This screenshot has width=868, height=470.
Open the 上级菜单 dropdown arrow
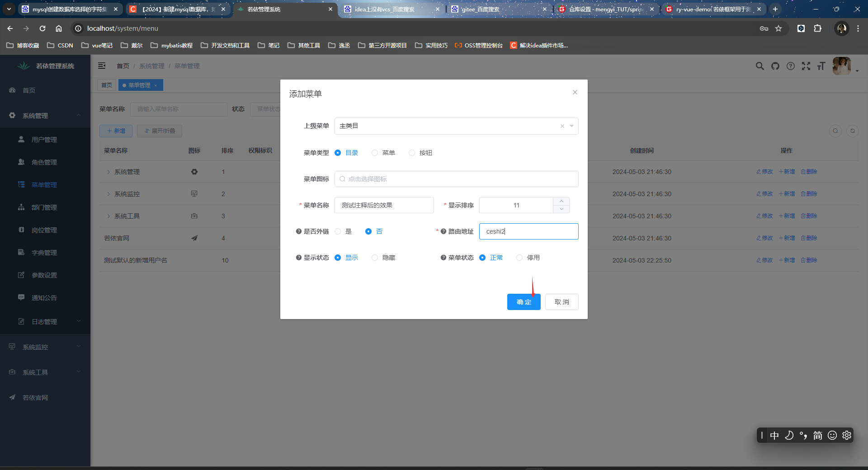(x=572, y=126)
